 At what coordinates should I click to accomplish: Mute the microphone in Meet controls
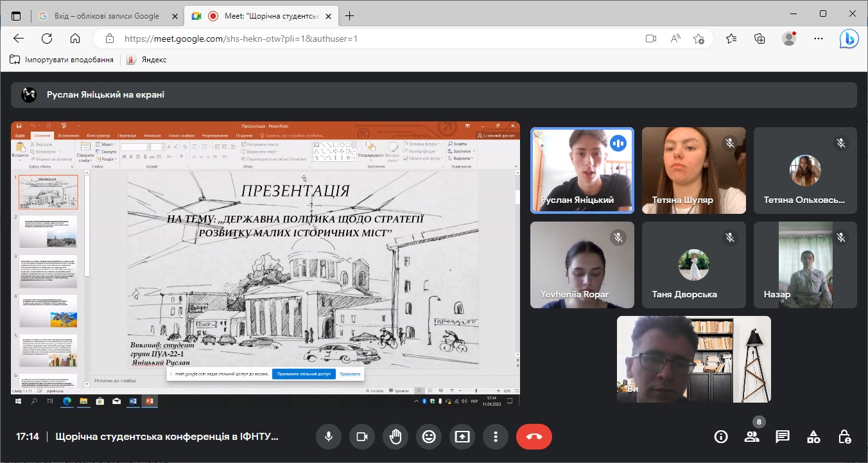point(329,437)
